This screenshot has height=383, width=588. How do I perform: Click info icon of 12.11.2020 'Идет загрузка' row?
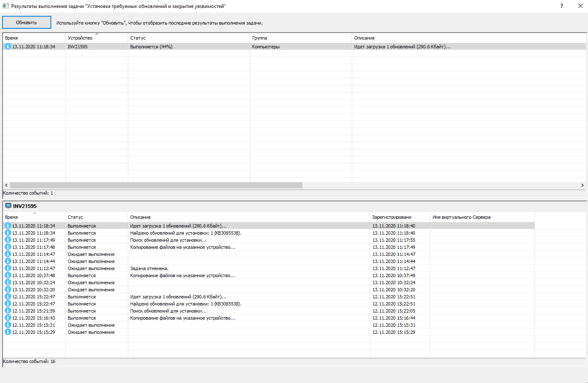(x=8, y=297)
